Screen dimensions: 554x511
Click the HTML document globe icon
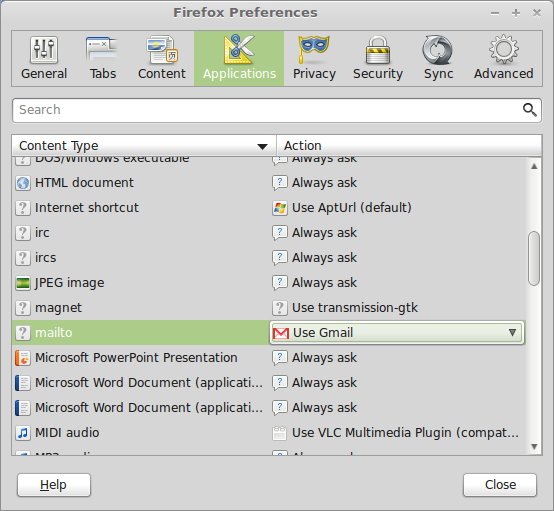click(x=23, y=183)
